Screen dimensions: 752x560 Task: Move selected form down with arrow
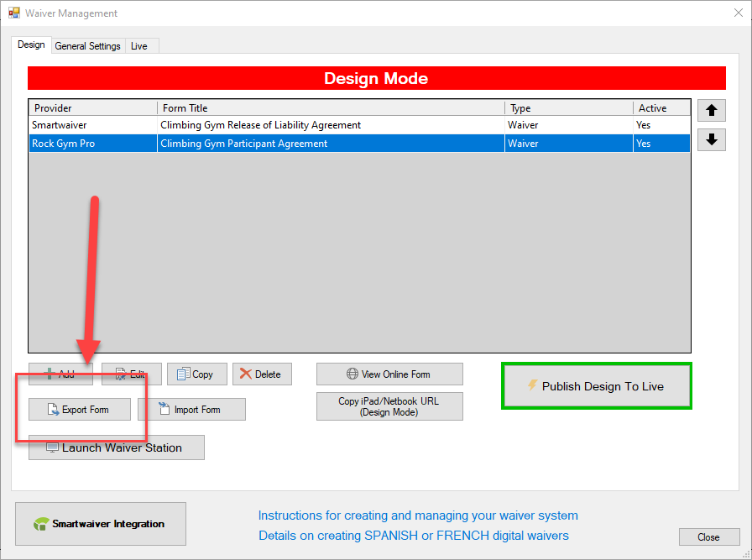pos(711,139)
